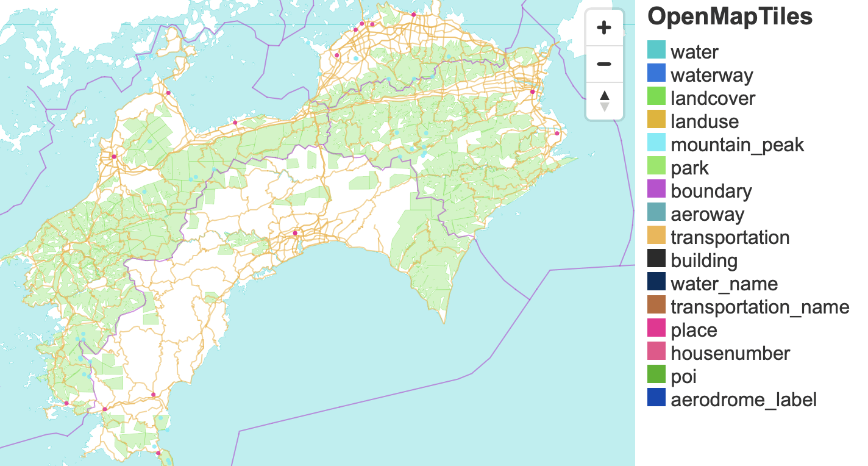Zoom out with the minus button
Viewport: 868px width, 466px height.
[604, 64]
